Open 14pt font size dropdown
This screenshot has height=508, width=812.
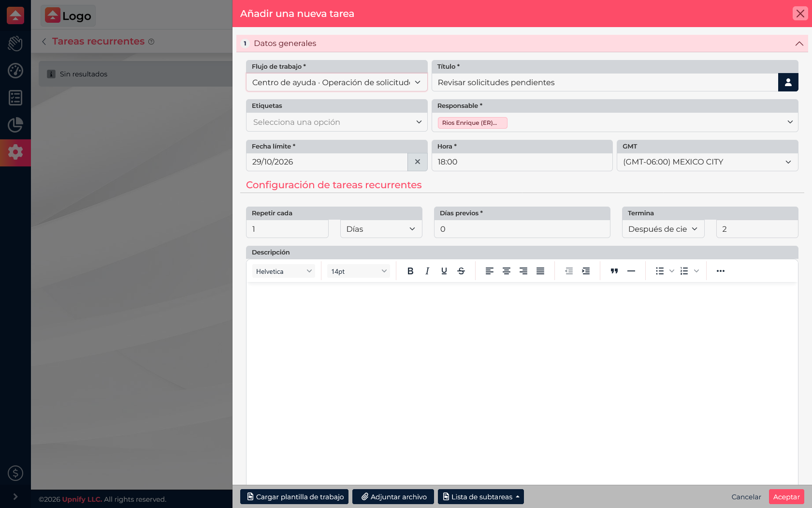(x=359, y=271)
